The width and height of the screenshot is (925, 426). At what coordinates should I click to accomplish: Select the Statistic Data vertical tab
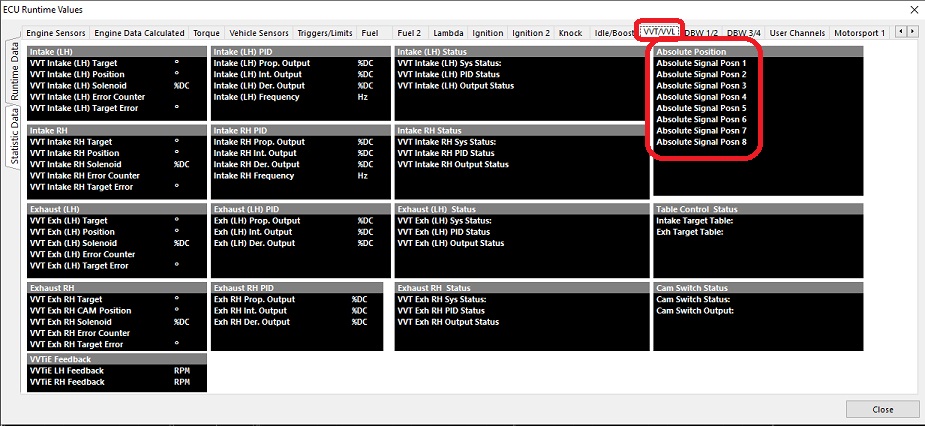coord(15,141)
